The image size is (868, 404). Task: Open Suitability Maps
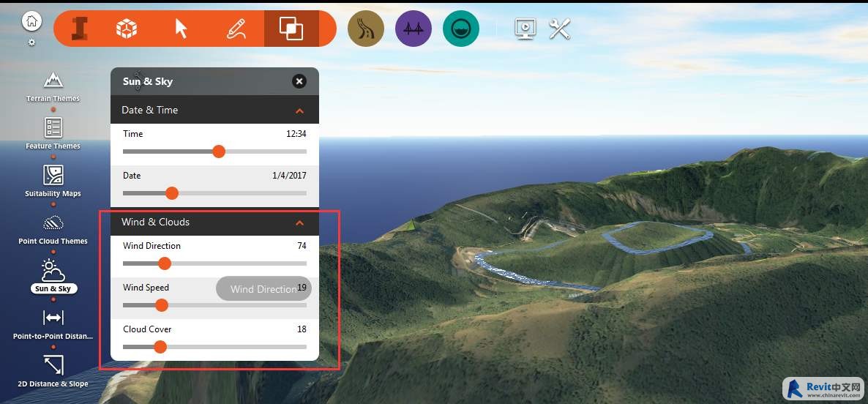tap(53, 181)
